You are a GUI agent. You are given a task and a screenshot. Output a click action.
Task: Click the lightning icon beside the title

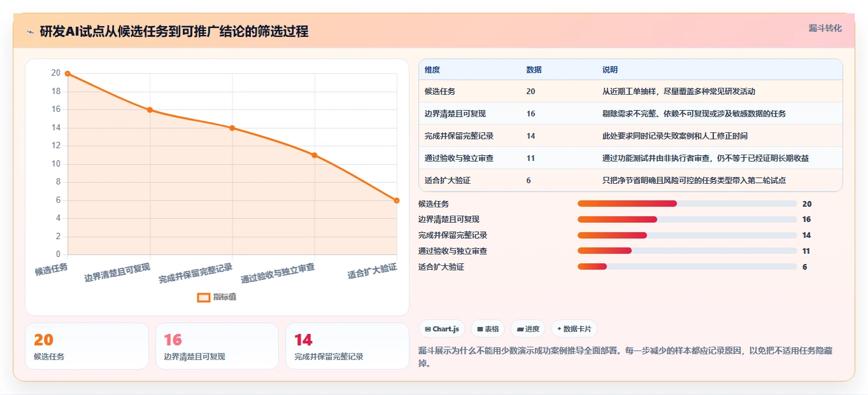(31, 32)
